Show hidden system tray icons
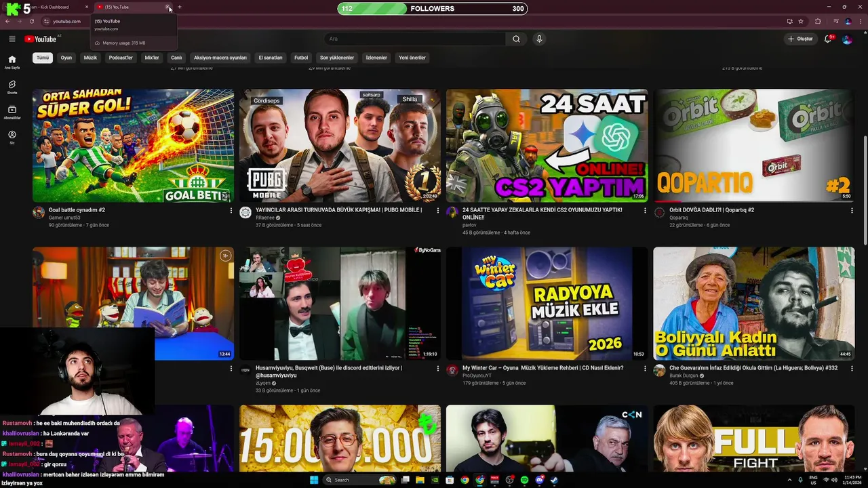 (x=790, y=480)
